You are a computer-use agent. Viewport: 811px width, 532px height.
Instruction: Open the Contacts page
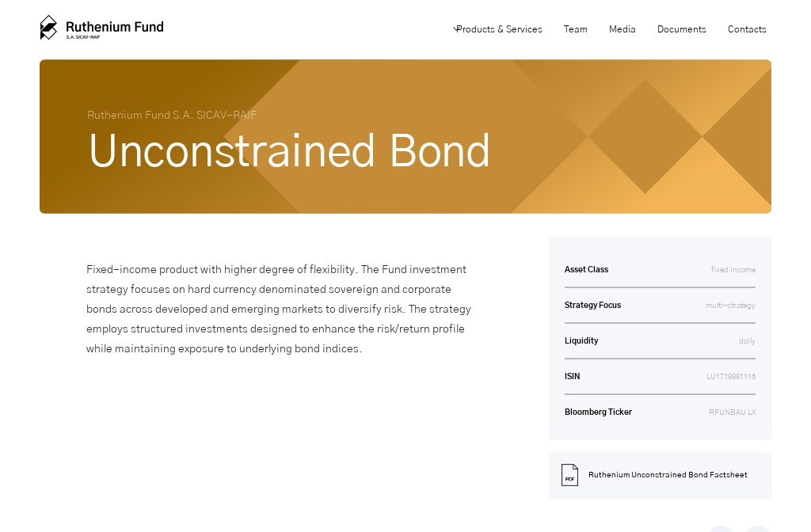pyautogui.click(x=747, y=29)
